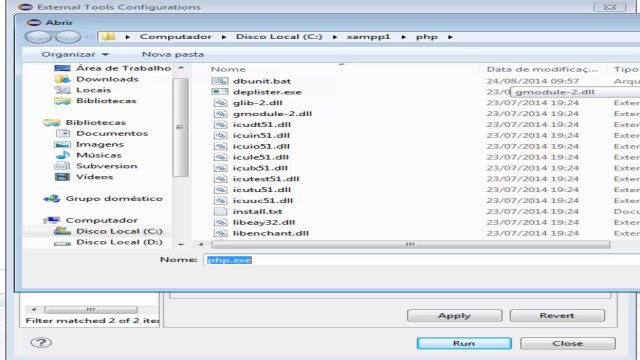The height and width of the screenshot is (360, 640).
Task: Click date 24/08/2014 09:57 of dbunit.bat
Action: [x=533, y=81]
